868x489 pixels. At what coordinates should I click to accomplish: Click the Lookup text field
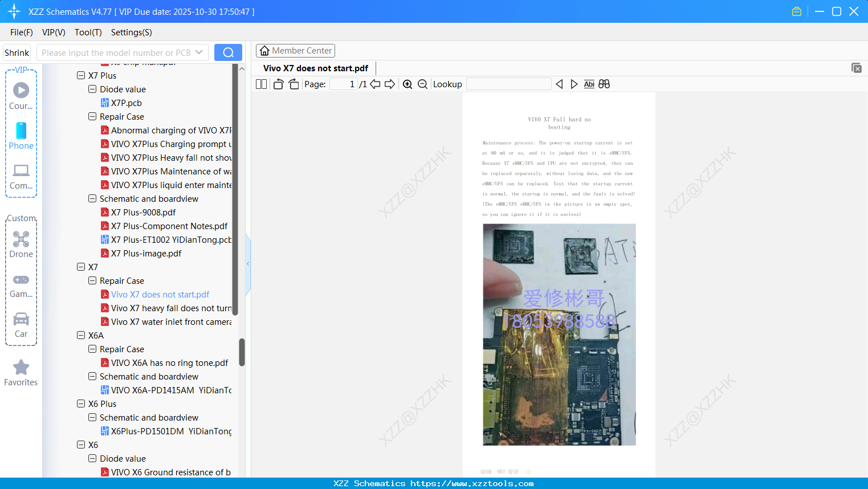pyautogui.click(x=509, y=84)
